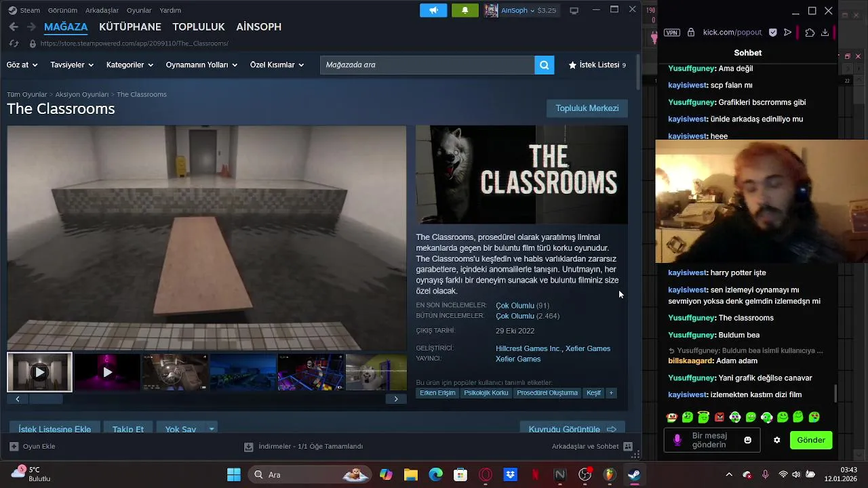Focus the Bir mesaj gönderin chat input
868x488 pixels.
[x=712, y=440]
